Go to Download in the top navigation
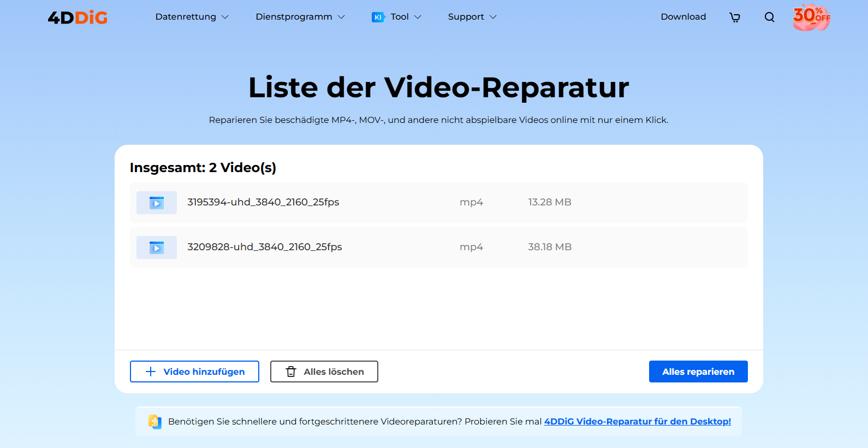 [x=683, y=17]
